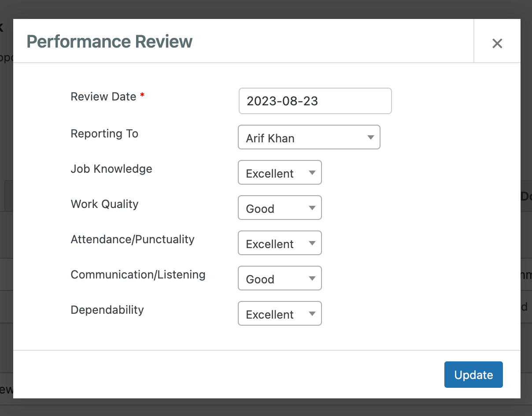Click the chevron on the Dependability select

(x=312, y=313)
